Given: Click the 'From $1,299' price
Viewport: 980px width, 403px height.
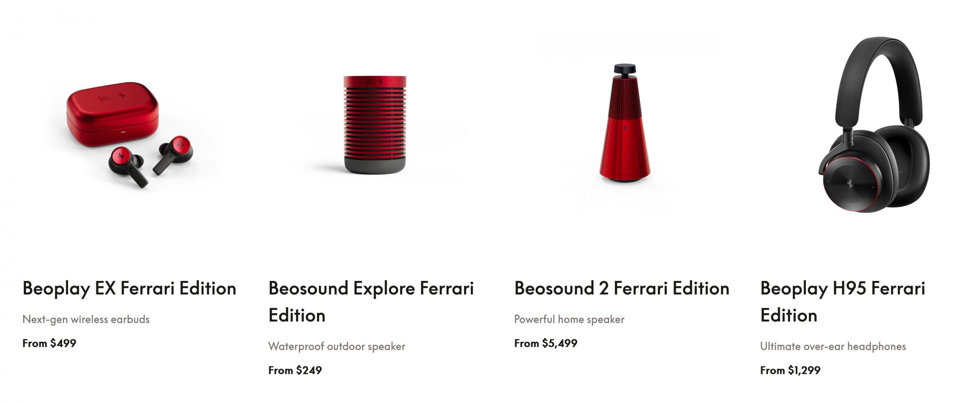Looking at the screenshot, I should (790, 370).
